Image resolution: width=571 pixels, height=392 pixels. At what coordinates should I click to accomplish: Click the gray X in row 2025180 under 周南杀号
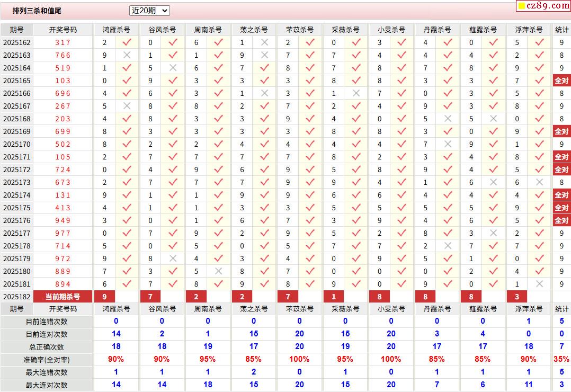(x=218, y=271)
